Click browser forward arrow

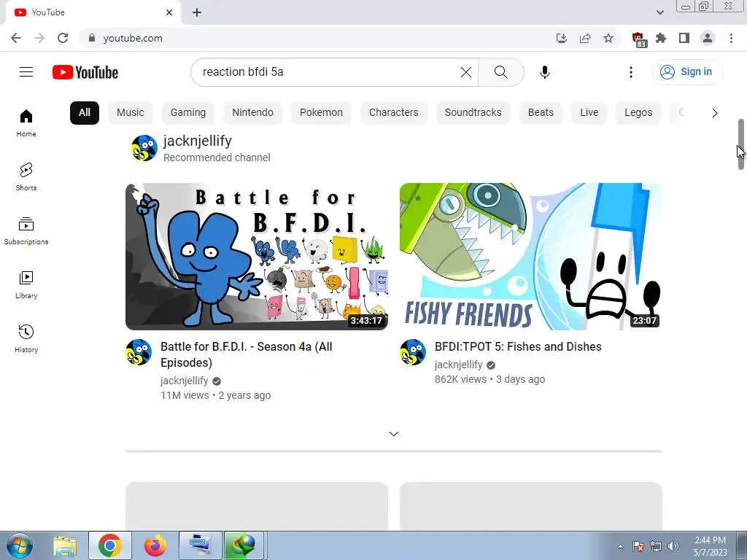(x=39, y=38)
